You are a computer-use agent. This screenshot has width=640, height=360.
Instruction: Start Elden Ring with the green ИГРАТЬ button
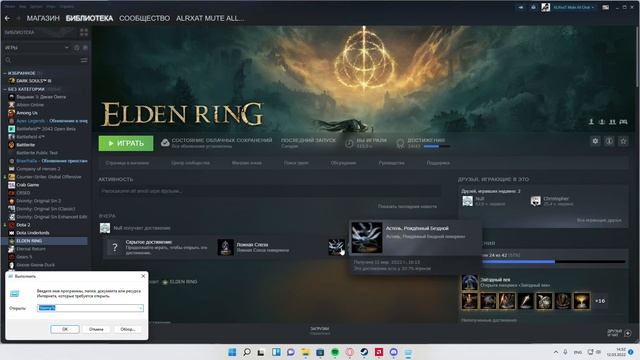[x=126, y=143]
